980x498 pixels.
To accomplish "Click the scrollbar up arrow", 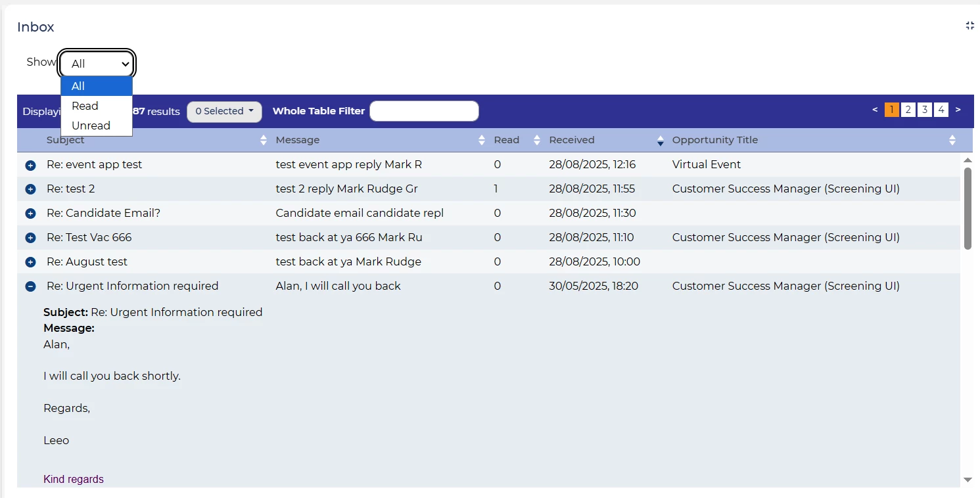I will 968,160.
